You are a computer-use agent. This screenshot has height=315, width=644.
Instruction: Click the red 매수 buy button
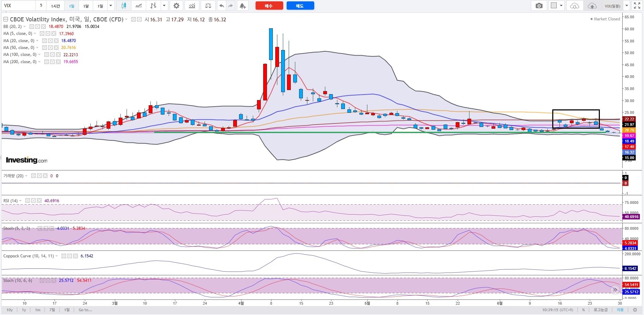click(x=269, y=6)
